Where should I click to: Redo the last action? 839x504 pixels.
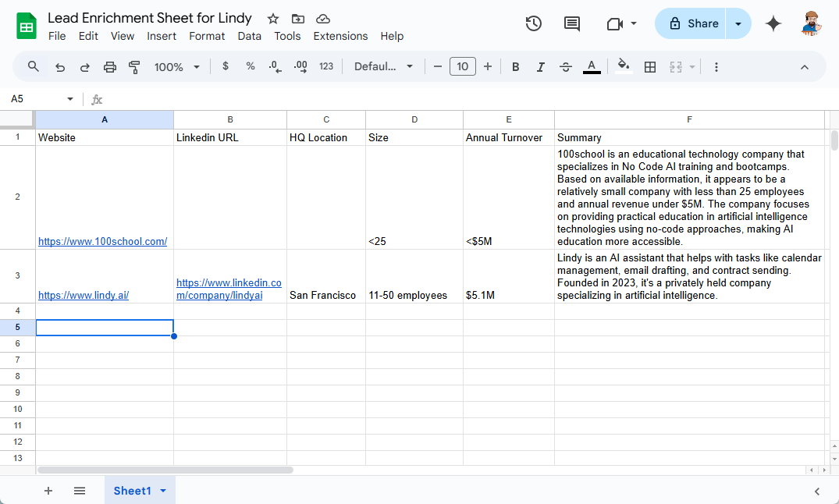pyautogui.click(x=84, y=67)
